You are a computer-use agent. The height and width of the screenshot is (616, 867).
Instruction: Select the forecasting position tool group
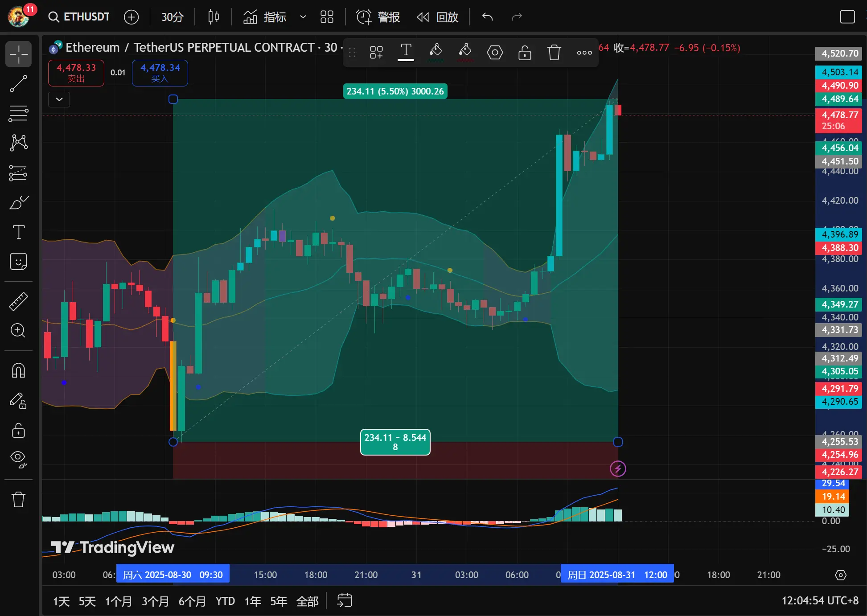[18, 172]
